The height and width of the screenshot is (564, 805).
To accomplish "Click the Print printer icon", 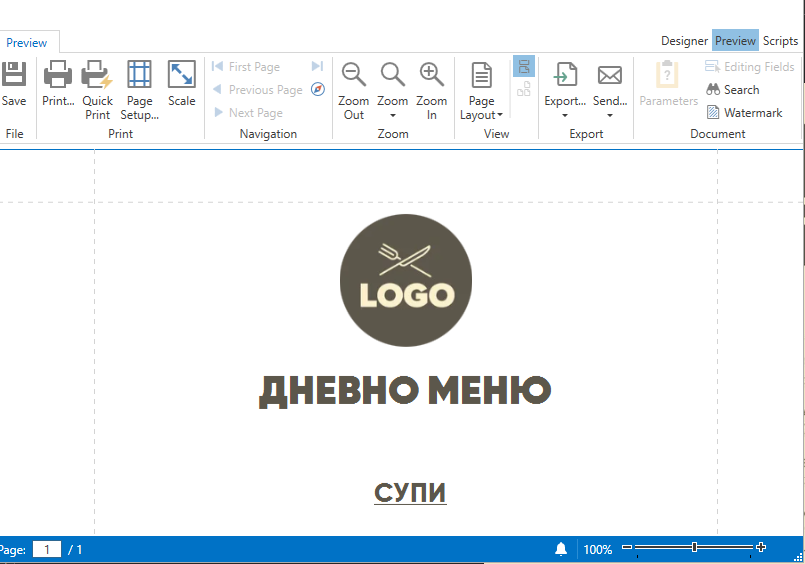I will point(58,76).
